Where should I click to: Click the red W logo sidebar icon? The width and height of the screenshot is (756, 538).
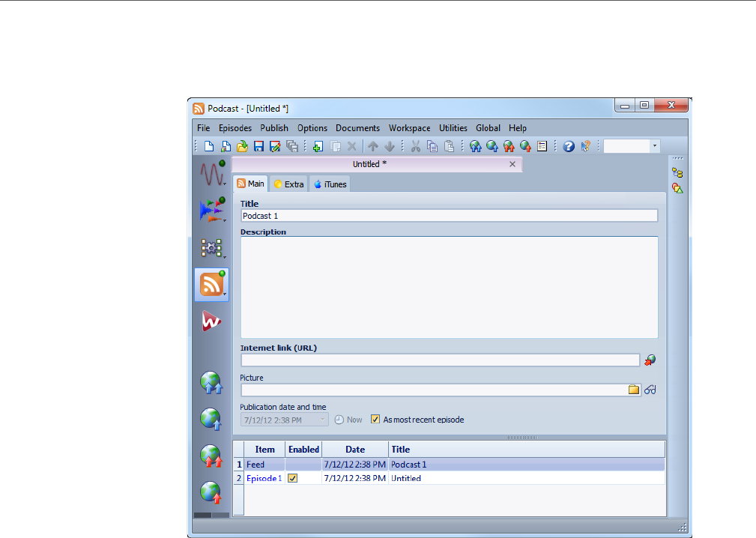(x=211, y=321)
